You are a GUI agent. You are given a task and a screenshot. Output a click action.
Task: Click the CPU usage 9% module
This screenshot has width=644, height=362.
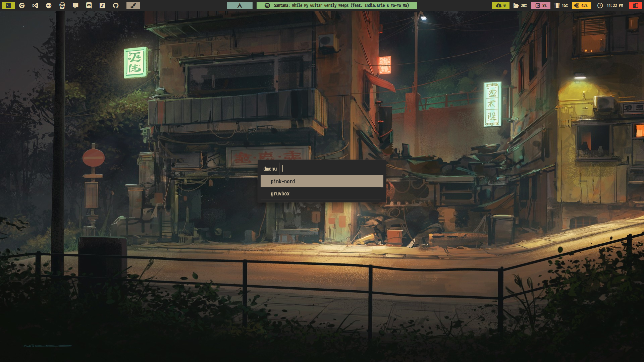540,5
